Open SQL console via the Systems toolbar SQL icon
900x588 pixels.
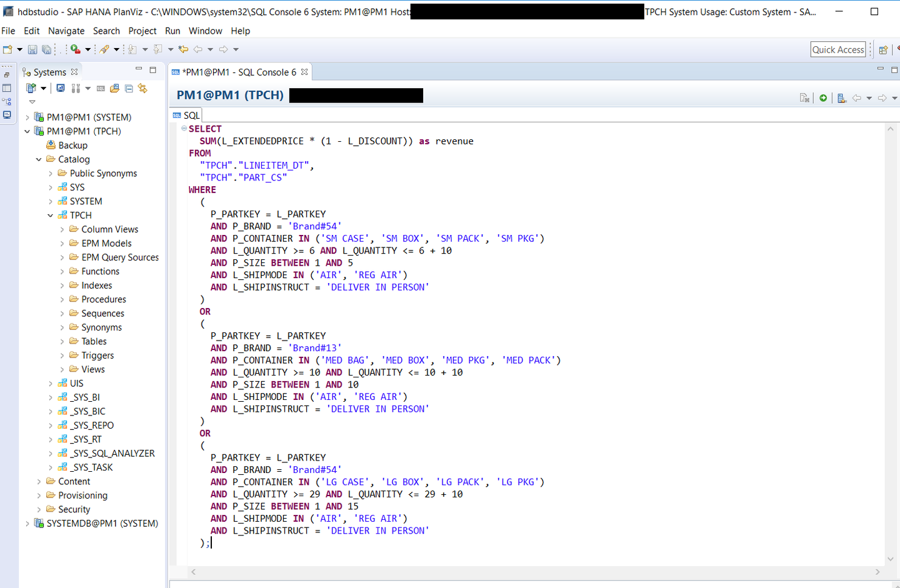tap(101, 89)
